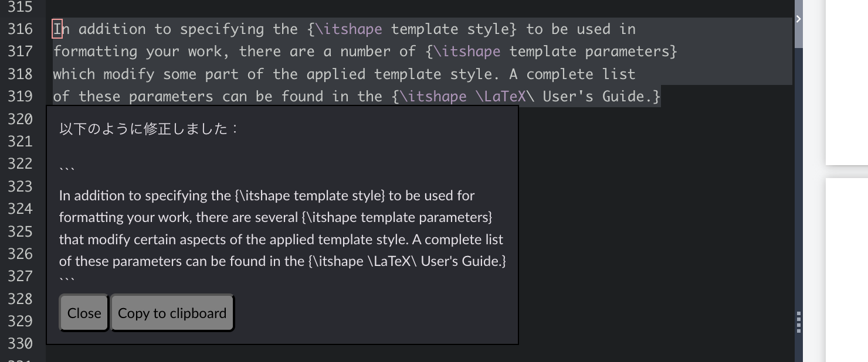
Task: Click line number 322 in the gutter
Action: tap(20, 163)
